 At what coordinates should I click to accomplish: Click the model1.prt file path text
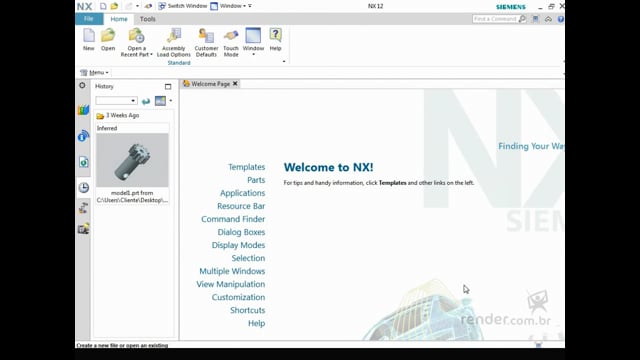tap(132, 197)
